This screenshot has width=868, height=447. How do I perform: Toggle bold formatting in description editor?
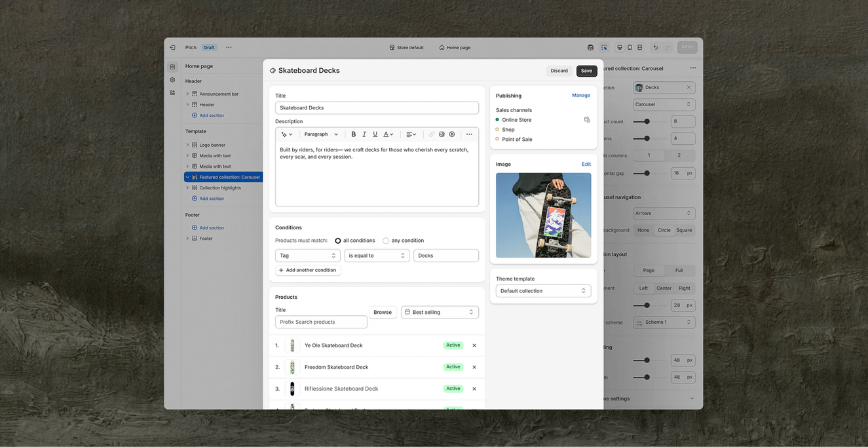[x=354, y=134]
